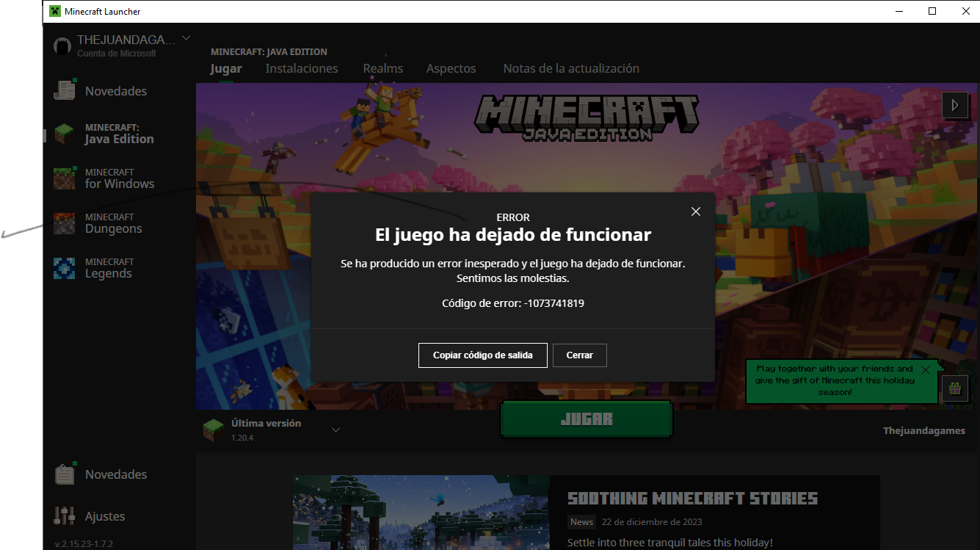This screenshot has width=980, height=550.
Task: Click the News tag label
Action: point(581,522)
